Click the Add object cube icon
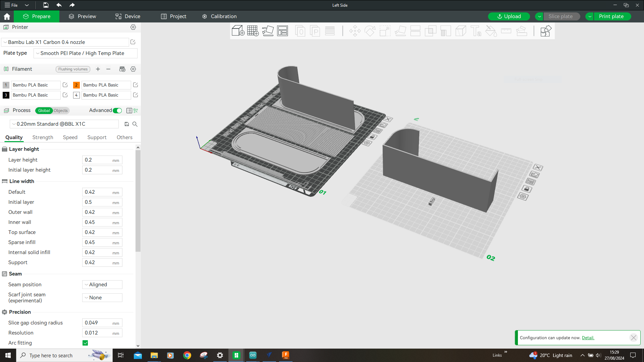 click(238, 31)
